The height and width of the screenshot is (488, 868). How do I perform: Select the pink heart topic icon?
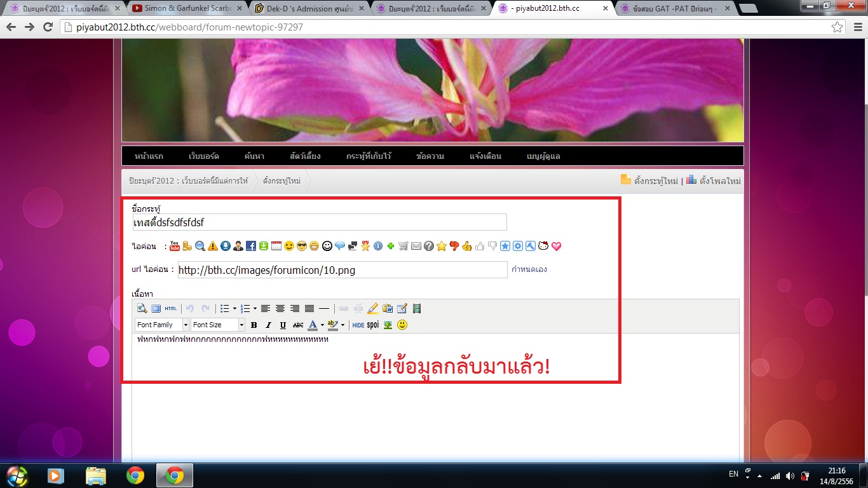556,246
